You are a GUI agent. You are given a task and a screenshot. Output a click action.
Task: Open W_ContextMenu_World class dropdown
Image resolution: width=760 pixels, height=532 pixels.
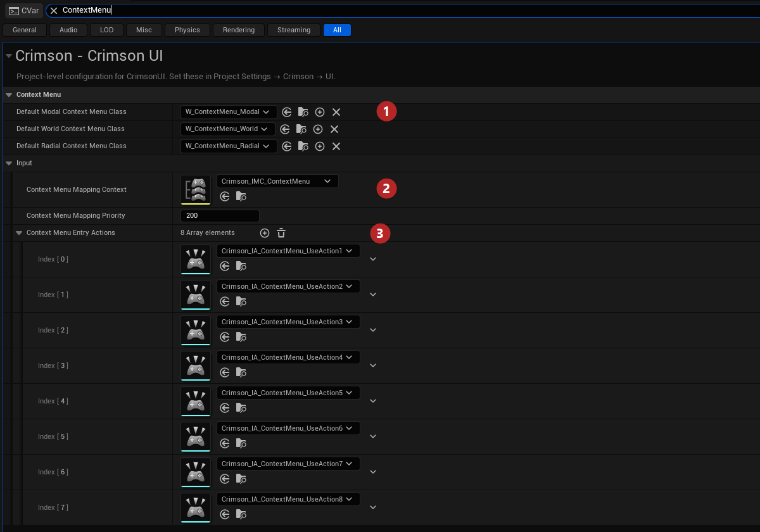tap(228, 129)
